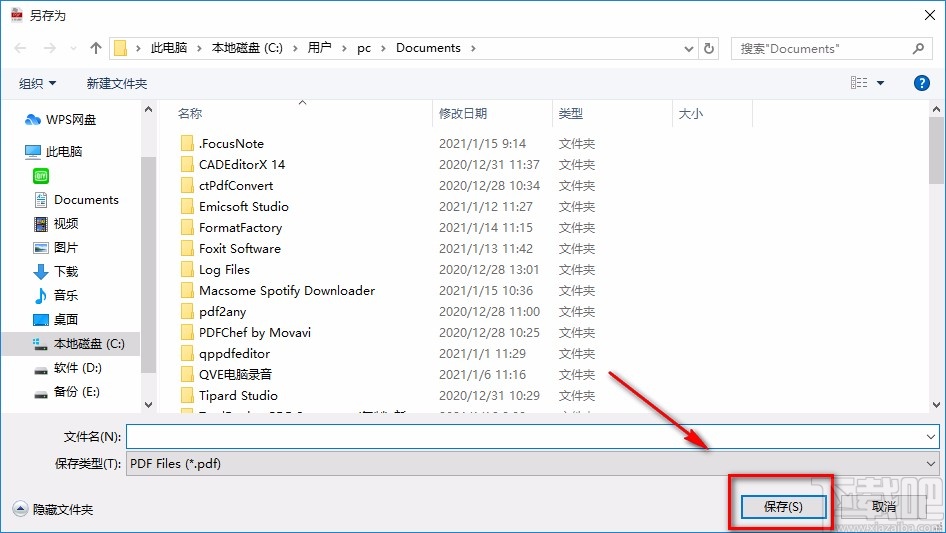Click sidebar scrollbar down arrow
The height and width of the screenshot is (533, 946).
(148, 404)
